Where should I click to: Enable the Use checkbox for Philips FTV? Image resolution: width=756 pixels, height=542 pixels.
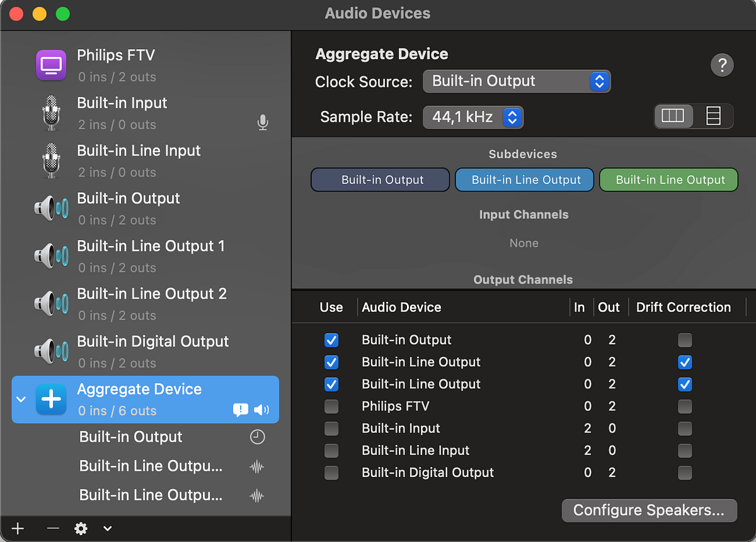click(x=331, y=406)
